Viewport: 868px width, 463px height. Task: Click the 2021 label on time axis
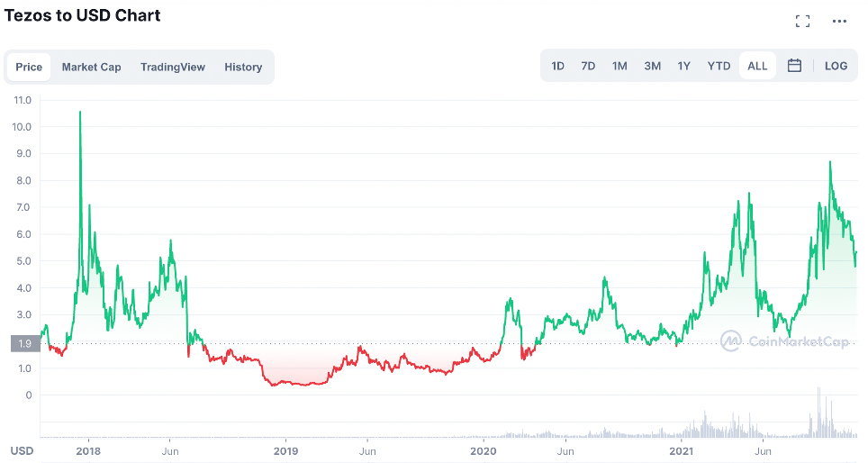coord(681,450)
